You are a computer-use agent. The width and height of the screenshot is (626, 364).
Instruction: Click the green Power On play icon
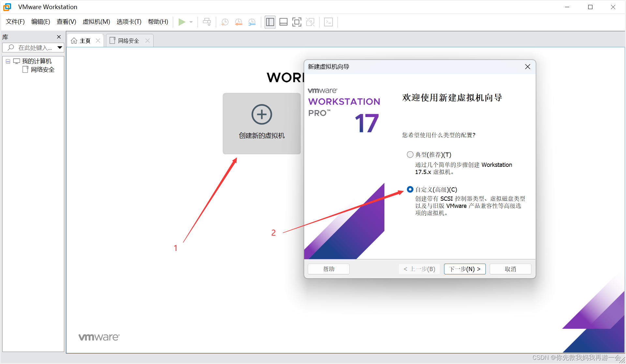click(182, 22)
